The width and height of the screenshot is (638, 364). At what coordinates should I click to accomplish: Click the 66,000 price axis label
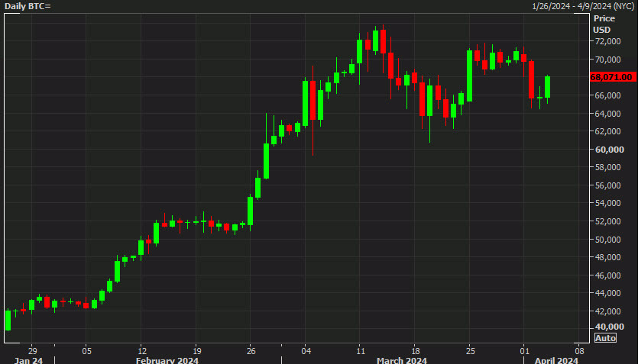[607, 95]
